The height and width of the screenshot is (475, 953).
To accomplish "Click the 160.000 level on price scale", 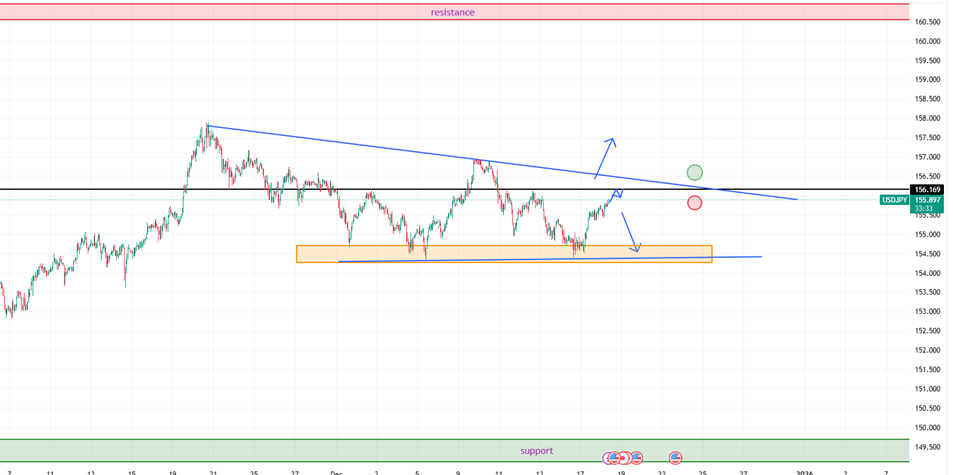I will 928,41.
